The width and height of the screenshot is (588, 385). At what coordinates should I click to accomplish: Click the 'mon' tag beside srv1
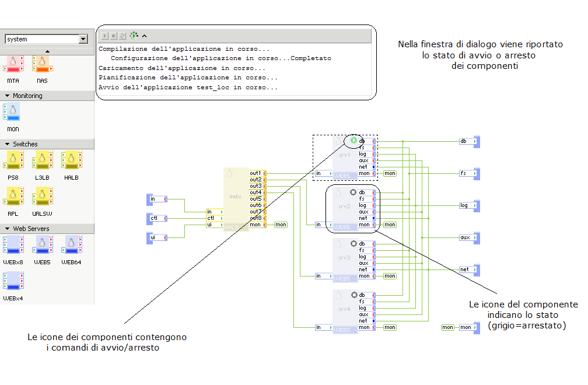pyautogui.click(x=390, y=173)
